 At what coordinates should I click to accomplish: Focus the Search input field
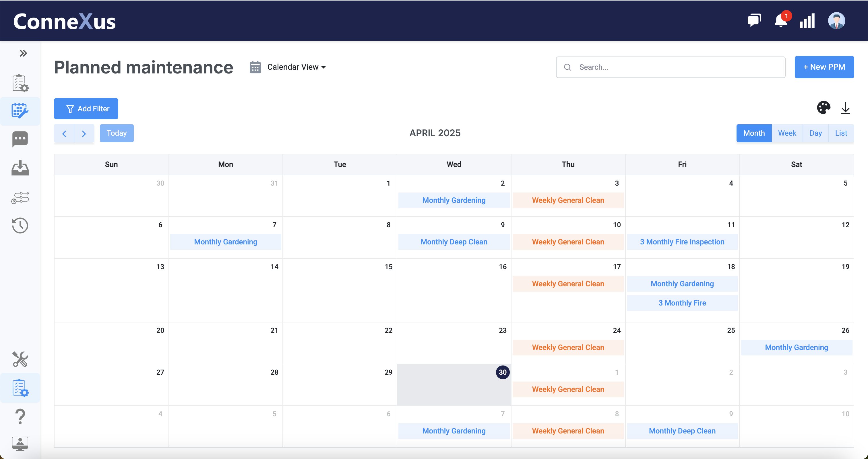tap(670, 67)
